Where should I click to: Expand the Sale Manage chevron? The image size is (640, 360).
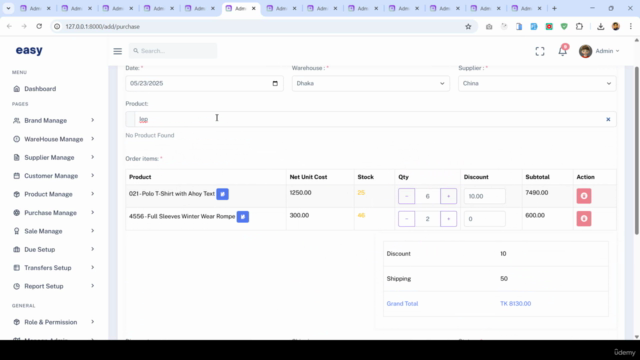pyautogui.click(x=93, y=231)
